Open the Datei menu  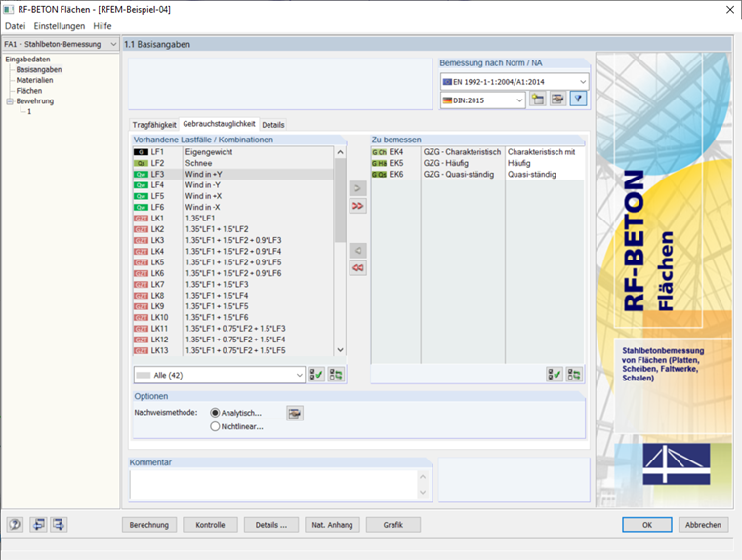(16, 26)
